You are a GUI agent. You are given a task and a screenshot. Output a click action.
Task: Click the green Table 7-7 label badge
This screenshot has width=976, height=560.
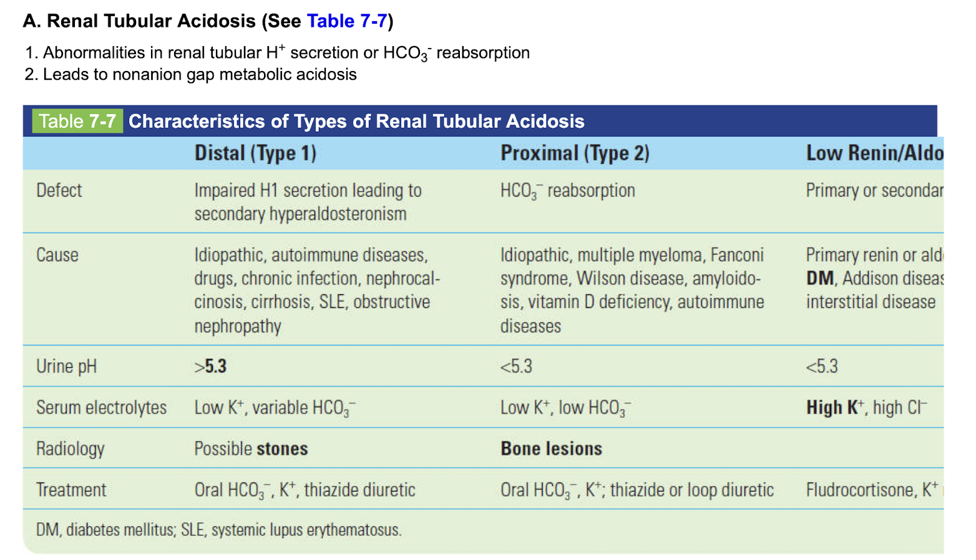(77, 121)
